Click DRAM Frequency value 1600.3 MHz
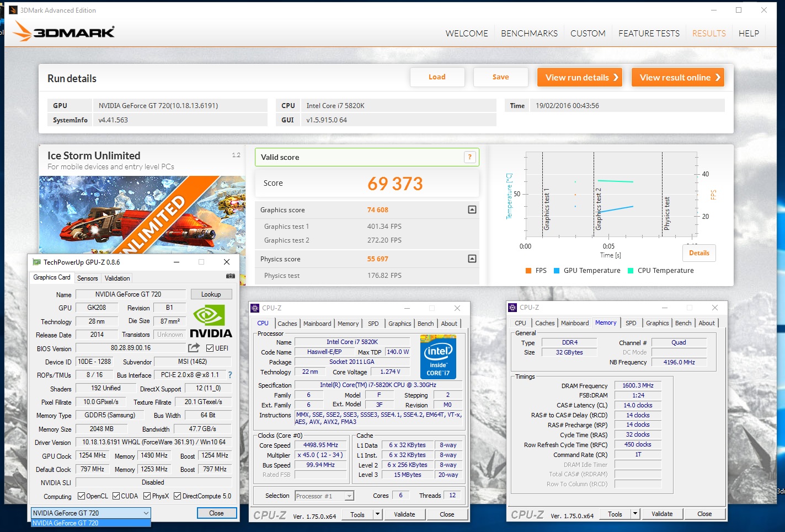Viewport: 785px width, 532px height. click(x=638, y=385)
